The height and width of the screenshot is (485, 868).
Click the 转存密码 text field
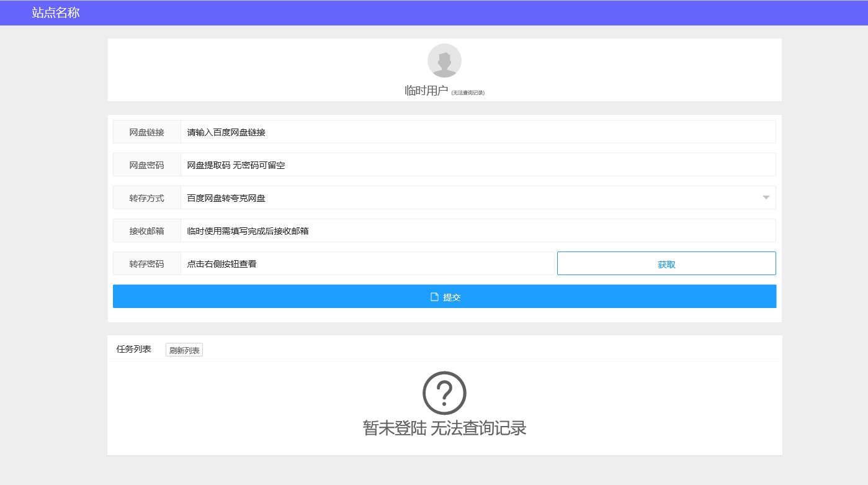tap(367, 263)
